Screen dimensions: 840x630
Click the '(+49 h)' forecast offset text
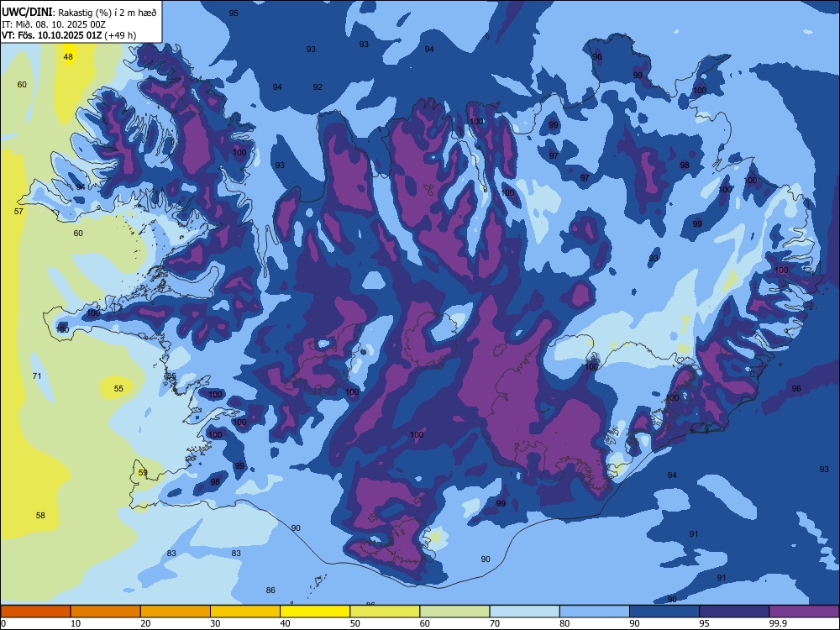point(120,35)
